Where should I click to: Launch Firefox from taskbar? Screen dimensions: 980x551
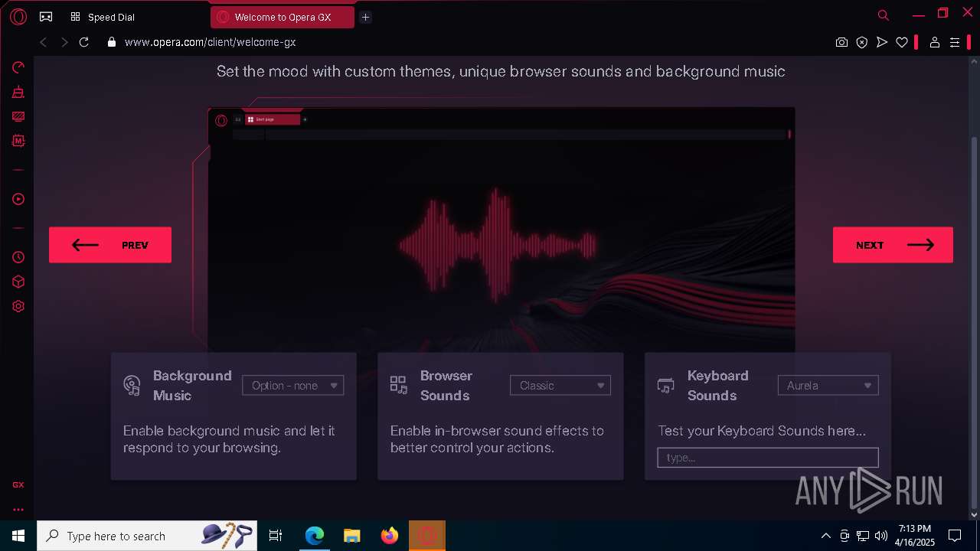[x=389, y=536]
